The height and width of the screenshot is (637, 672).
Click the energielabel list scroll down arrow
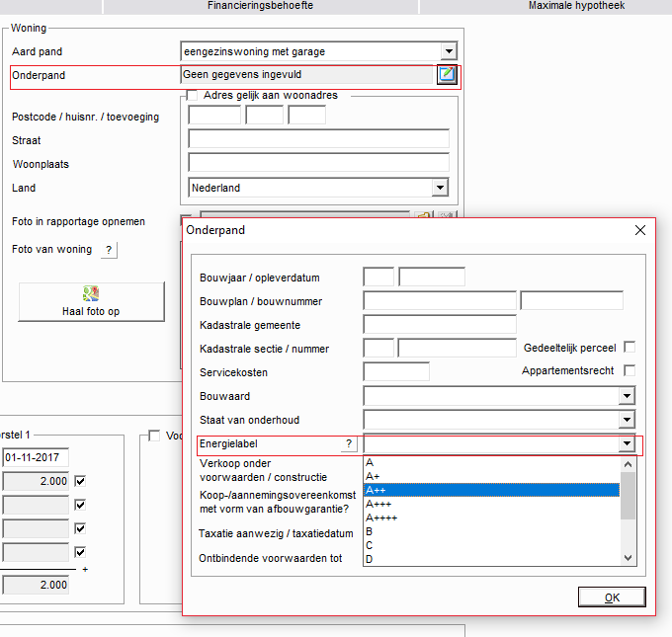[628, 558]
